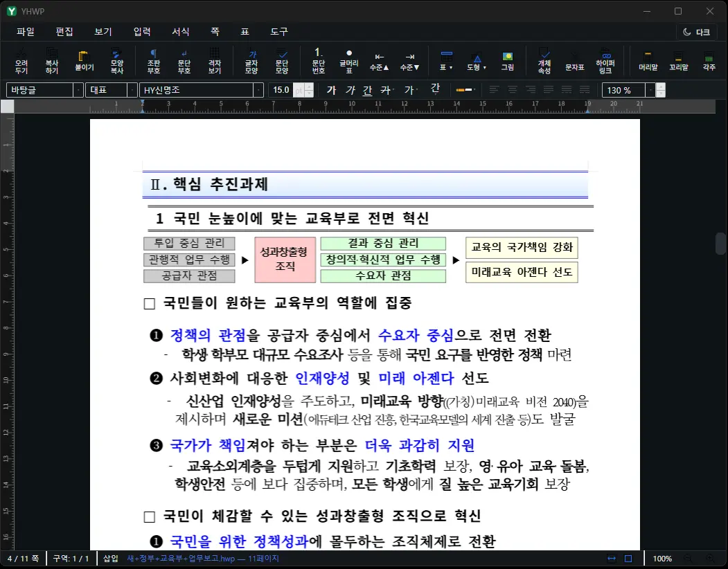The width and height of the screenshot is (728, 569).
Task: Apply 문단번호 paragraph numbering
Action: tap(319, 62)
